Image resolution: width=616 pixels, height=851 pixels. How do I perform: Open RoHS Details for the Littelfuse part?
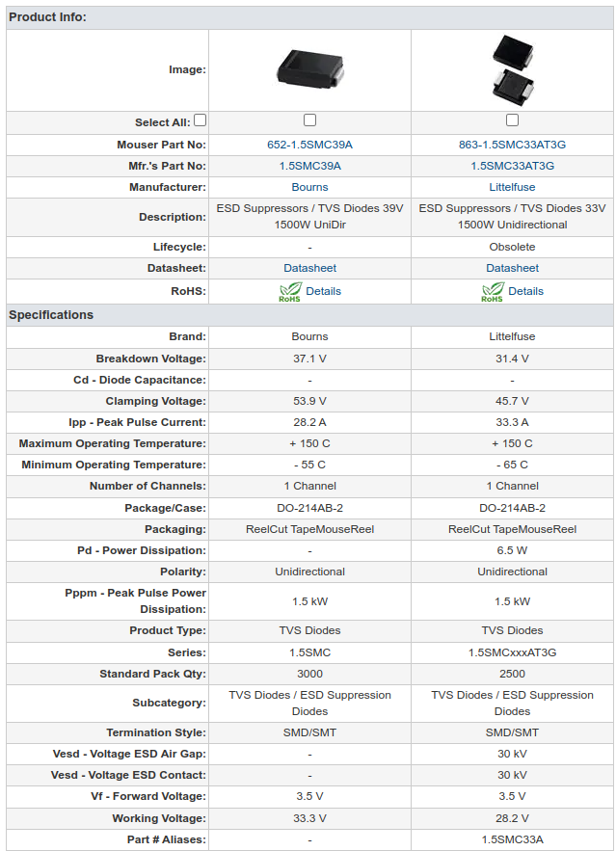coord(525,291)
